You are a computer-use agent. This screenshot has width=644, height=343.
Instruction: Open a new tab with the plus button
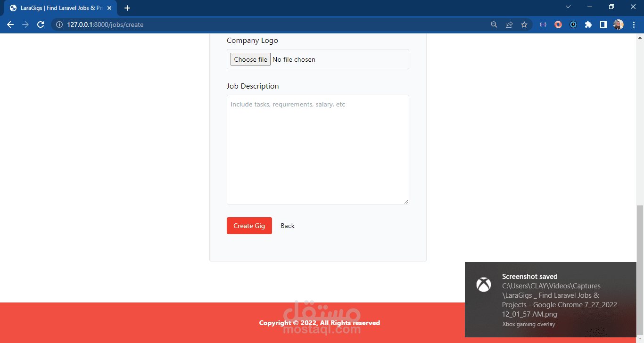127,8
